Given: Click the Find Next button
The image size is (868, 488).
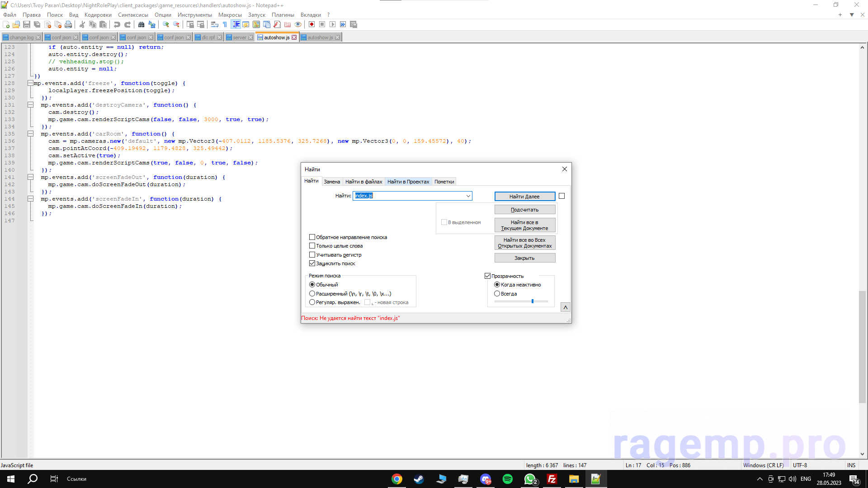Looking at the screenshot, I should 524,197.
